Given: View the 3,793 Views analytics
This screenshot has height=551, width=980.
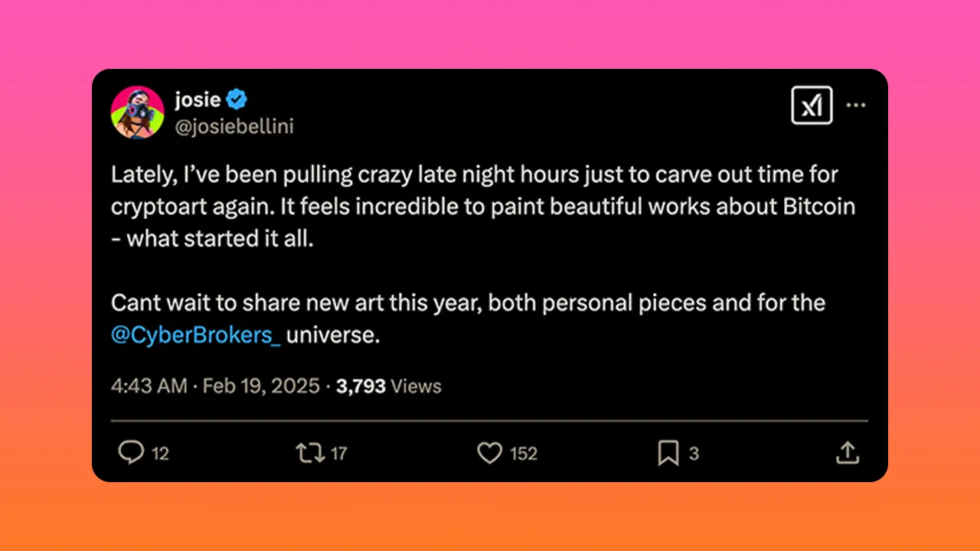Looking at the screenshot, I should click(389, 386).
